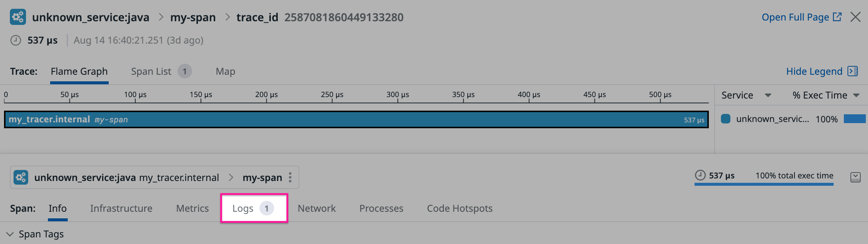The width and height of the screenshot is (868, 244).
Task: Open the Service column sort dropdown
Action: click(769, 95)
